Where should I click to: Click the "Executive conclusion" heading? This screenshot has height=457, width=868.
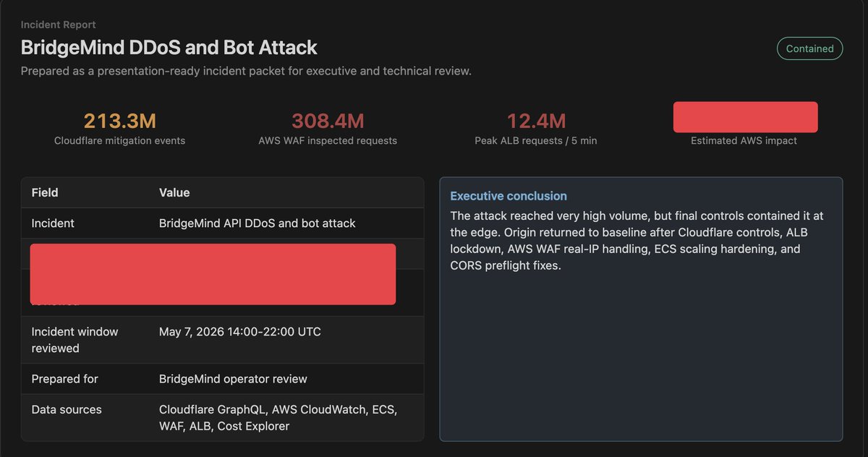pos(509,196)
